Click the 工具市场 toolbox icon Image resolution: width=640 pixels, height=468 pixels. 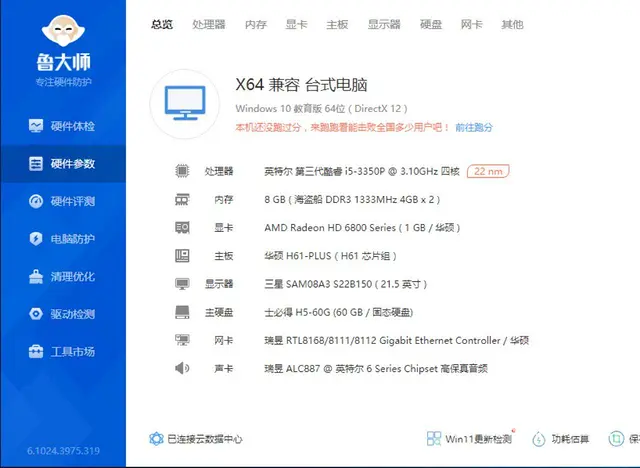click(x=36, y=351)
